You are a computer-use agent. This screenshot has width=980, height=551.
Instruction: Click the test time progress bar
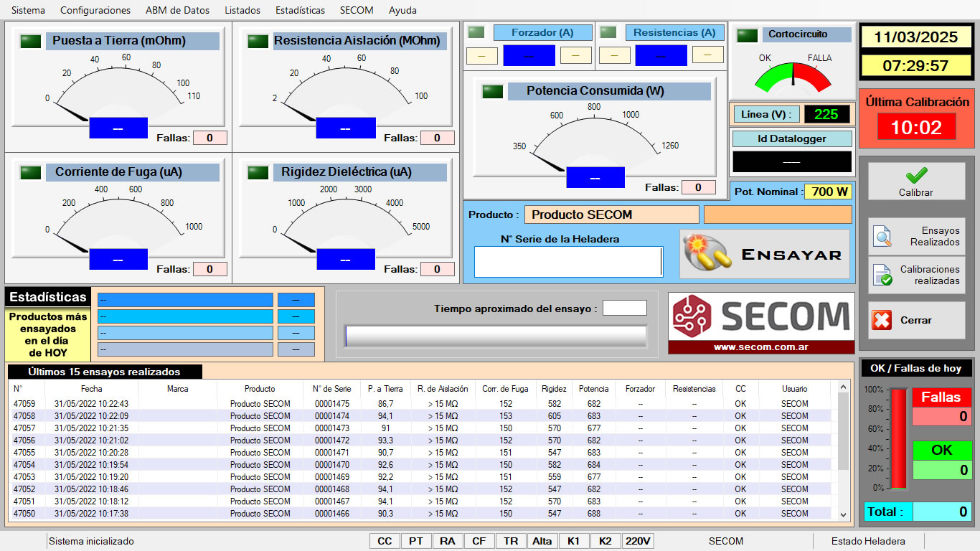[x=496, y=336]
